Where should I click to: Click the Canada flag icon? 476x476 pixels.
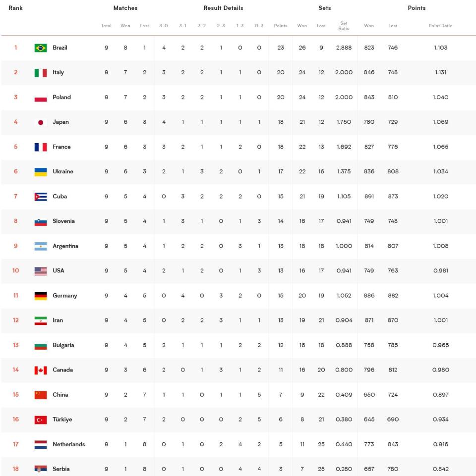tap(41, 370)
